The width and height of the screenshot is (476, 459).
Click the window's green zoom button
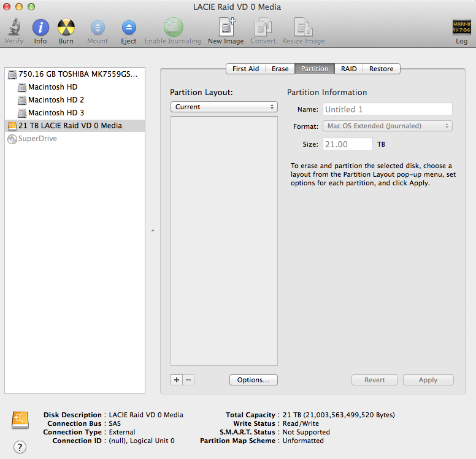[31, 7]
